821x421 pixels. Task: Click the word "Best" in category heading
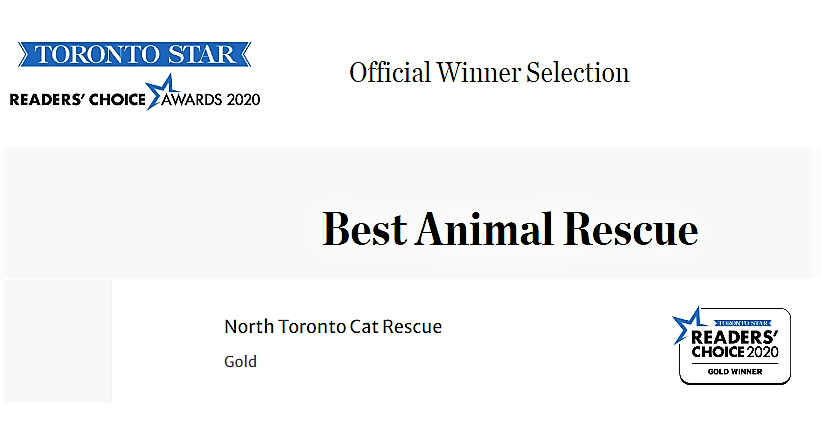[x=363, y=229]
